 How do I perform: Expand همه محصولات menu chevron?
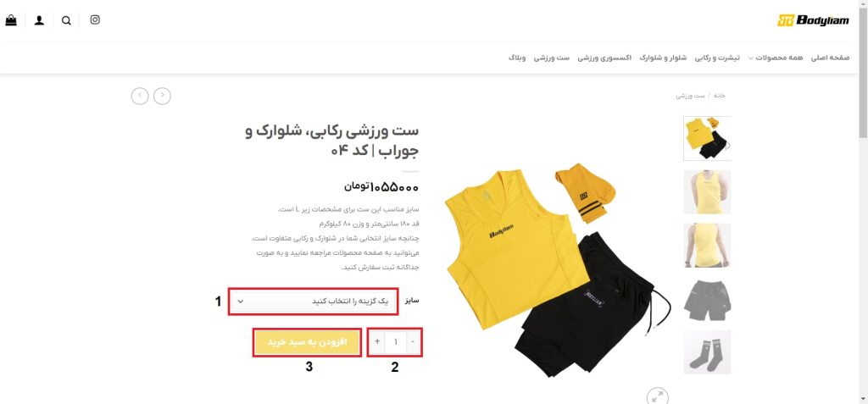point(751,58)
